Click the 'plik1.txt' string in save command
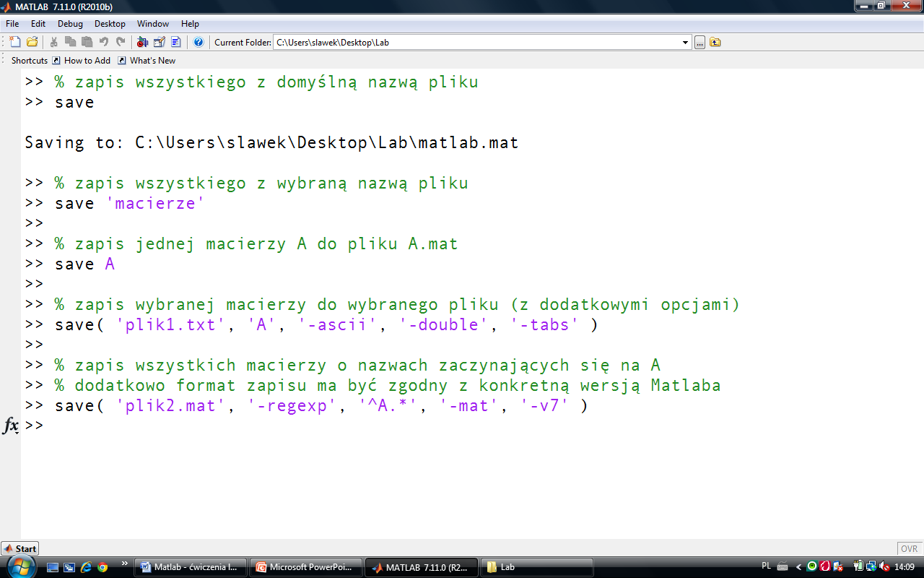Viewport: 924px width, 578px height. click(171, 325)
